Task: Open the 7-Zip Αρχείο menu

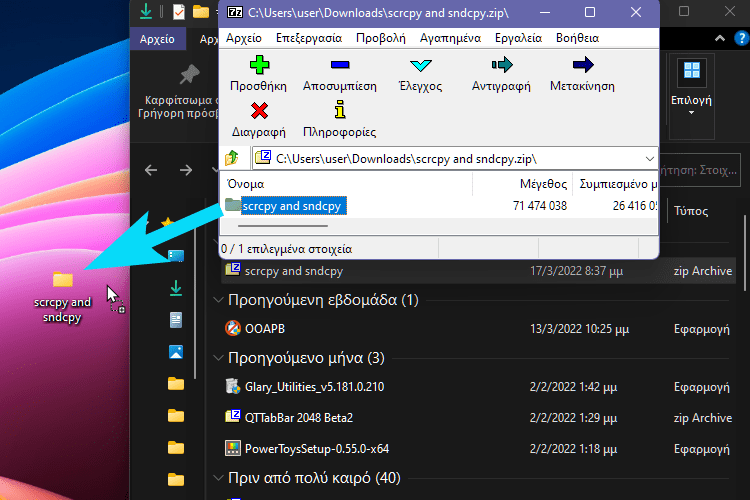Action: (x=243, y=38)
